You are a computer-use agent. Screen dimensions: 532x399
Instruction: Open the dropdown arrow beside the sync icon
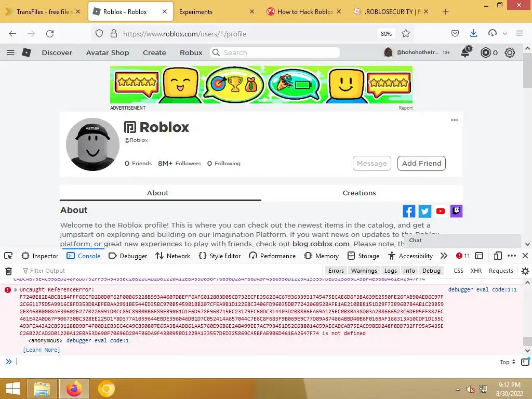[x=505, y=34]
